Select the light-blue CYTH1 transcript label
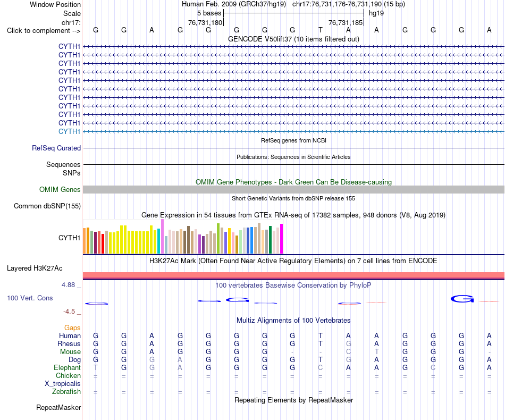Screen dimensions: 505x420 pos(69,131)
